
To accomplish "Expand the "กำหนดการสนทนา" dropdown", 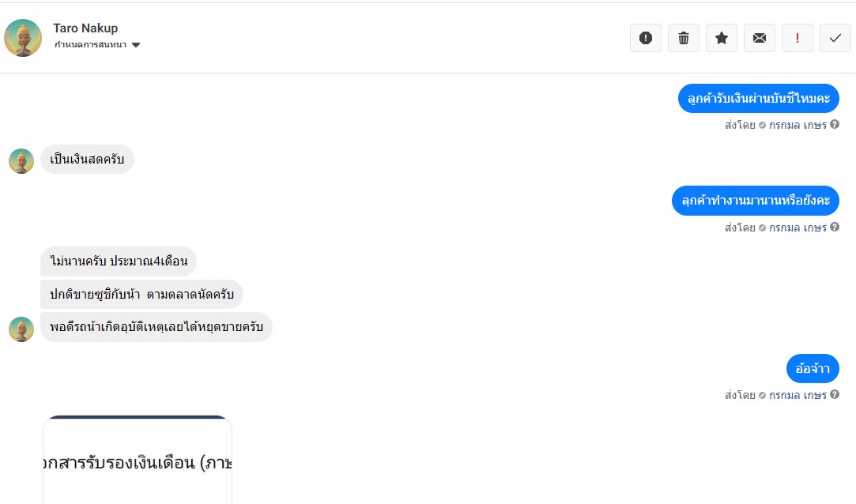I will pos(91,45).
